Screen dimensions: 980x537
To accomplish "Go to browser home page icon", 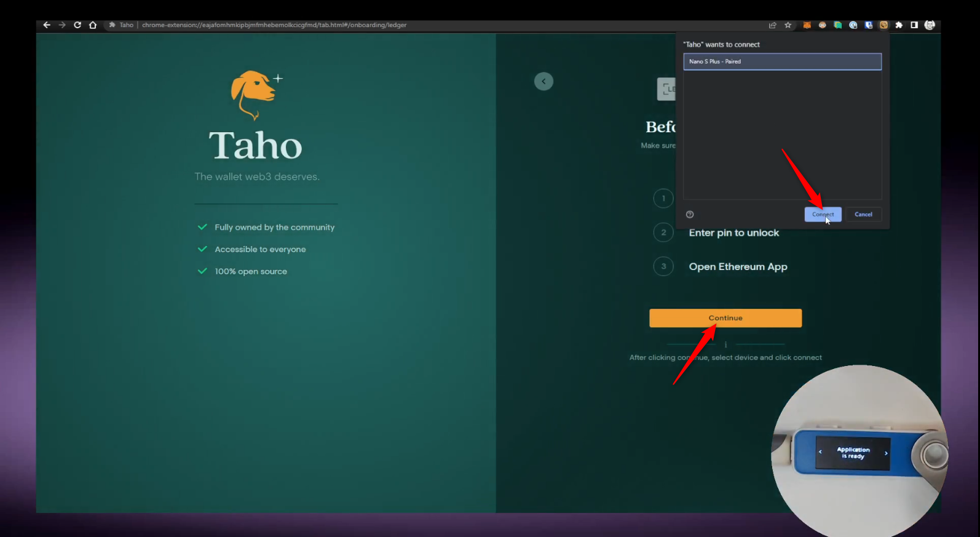I will coord(93,25).
